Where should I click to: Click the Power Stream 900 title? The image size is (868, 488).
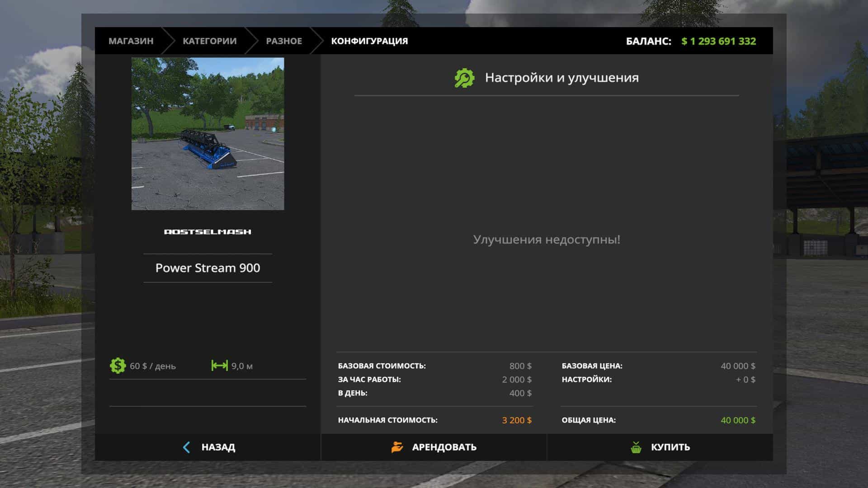(x=208, y=268)
